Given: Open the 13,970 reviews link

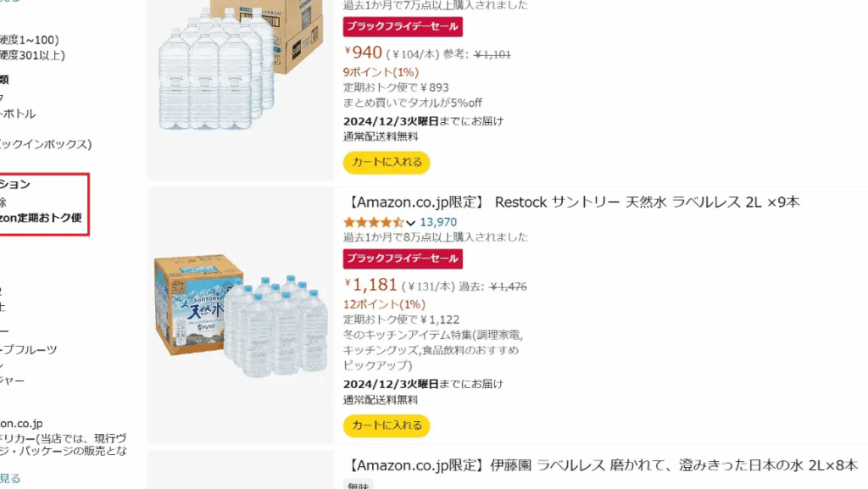Looking at the screenshot, I should click(438, 222).
